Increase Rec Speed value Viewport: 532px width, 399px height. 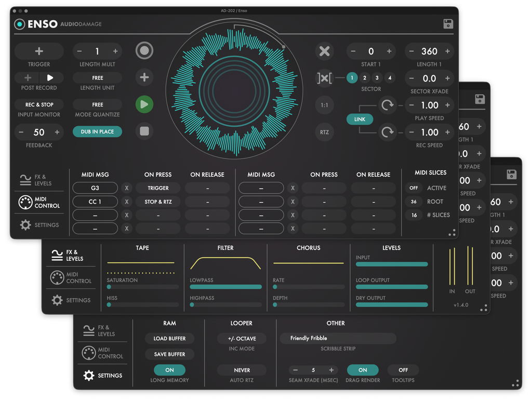(447, 132)
